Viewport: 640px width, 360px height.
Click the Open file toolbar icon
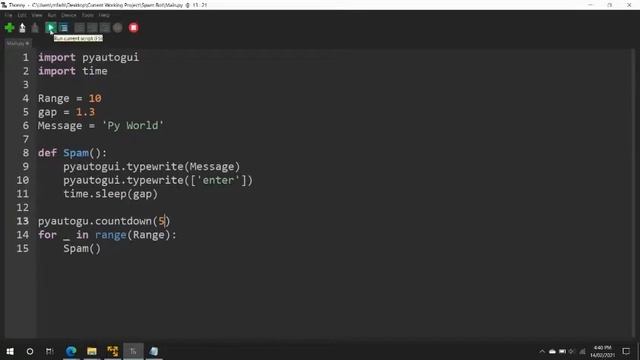click(22, 28)
